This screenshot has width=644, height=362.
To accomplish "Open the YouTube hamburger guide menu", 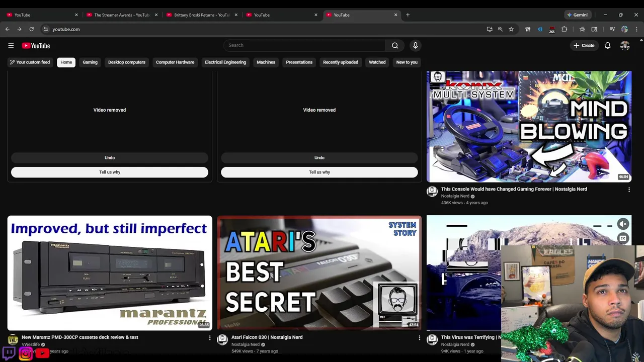I will pos(11,46).
